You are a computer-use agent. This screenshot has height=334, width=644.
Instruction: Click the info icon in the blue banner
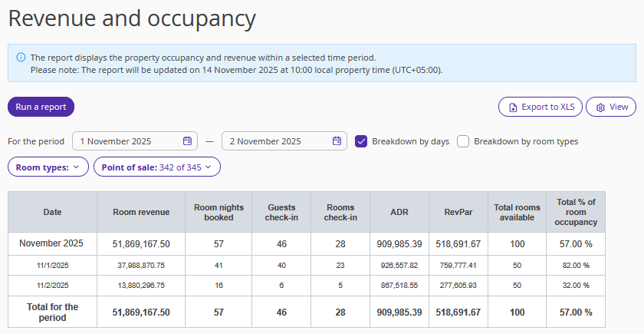(21, 58)
